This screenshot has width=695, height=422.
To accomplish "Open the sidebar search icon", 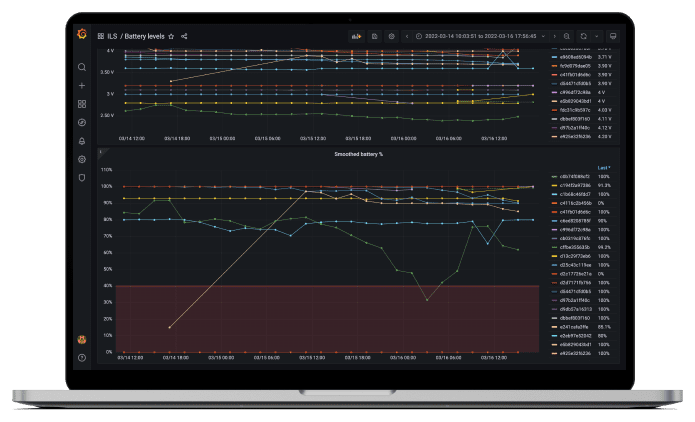I will [82, 67].
